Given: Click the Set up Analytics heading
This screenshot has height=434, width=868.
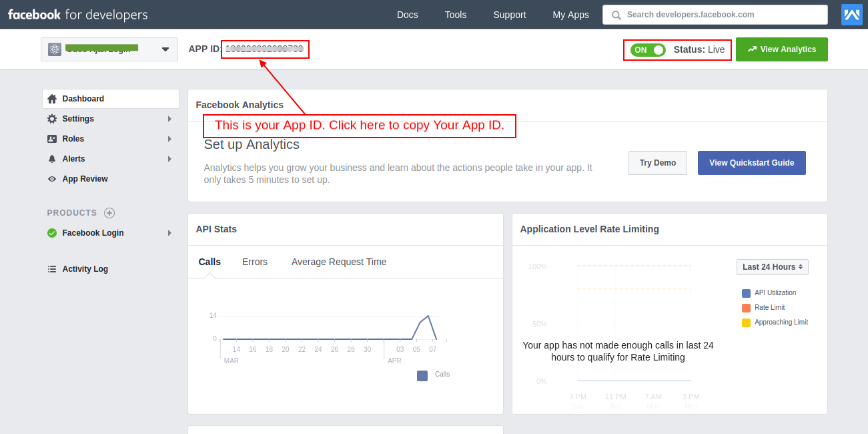Looking at the screenshot, I should [x=252, y=144].
